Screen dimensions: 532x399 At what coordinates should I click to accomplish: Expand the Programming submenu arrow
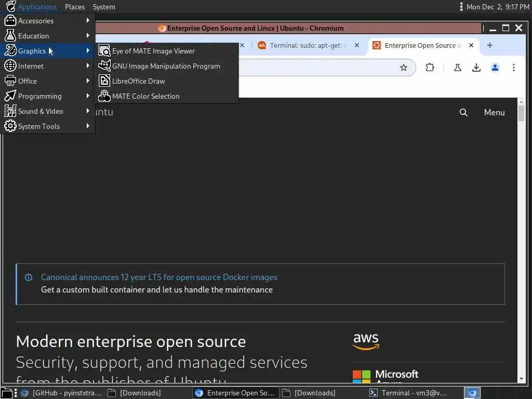(88, 96)
